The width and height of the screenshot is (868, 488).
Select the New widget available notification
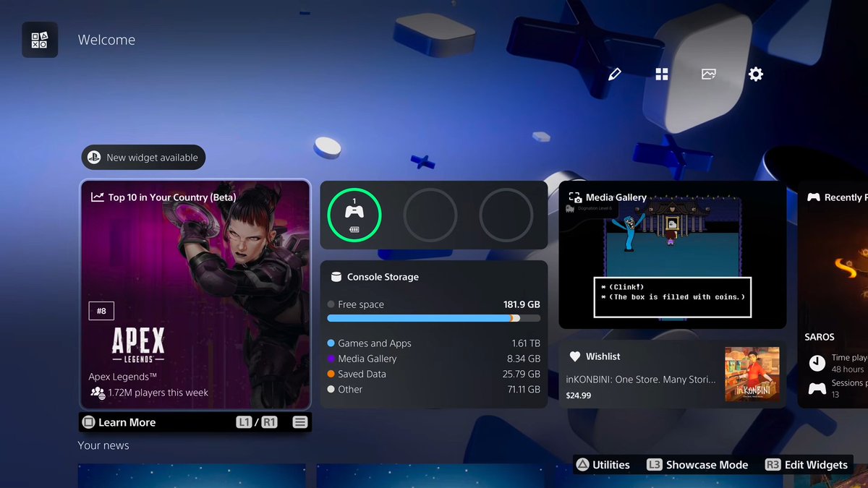pos(144,158)
